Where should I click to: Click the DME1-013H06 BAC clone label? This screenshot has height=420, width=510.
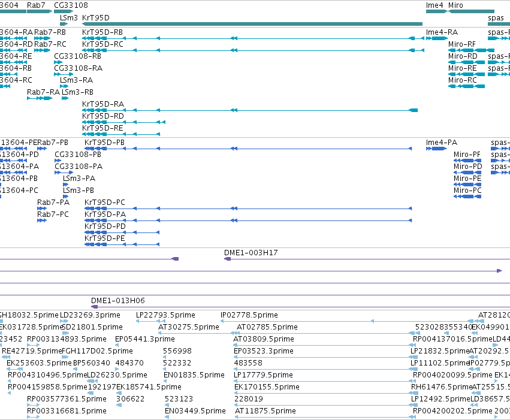tap(117, 301)
